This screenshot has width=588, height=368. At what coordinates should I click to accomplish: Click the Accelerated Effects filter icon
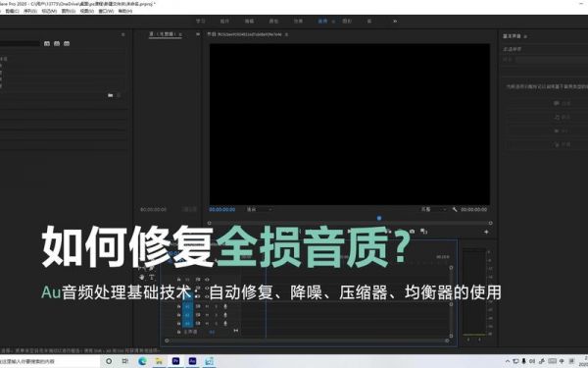(x=47, y=43)
